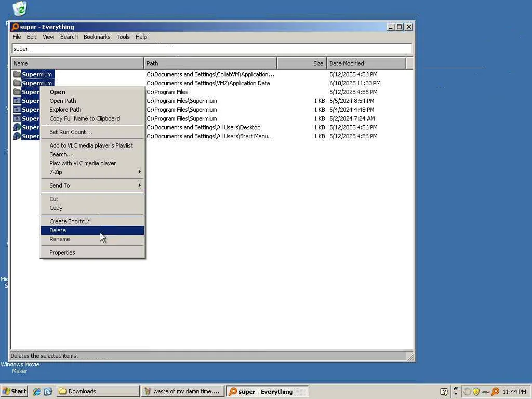532x399 pixels.
Task: Click Windows Movie Maker desktop label
Action: coord(20,368)
